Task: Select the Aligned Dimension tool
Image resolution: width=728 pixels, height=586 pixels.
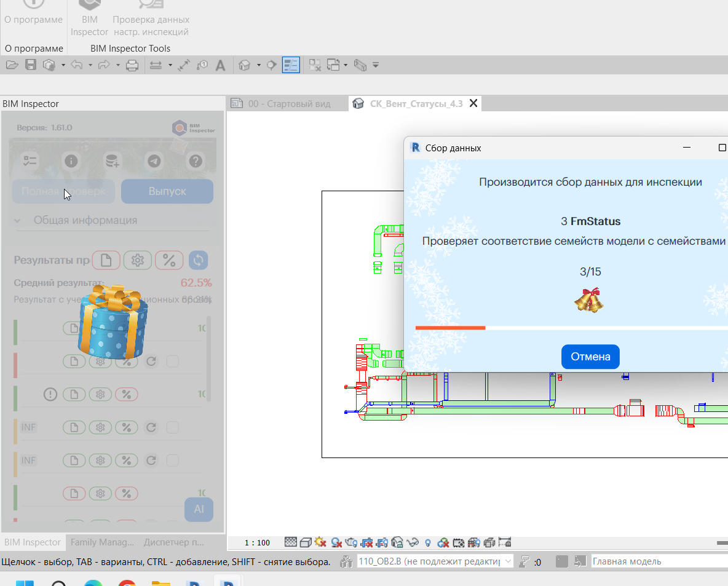Action: coord(156,65)
